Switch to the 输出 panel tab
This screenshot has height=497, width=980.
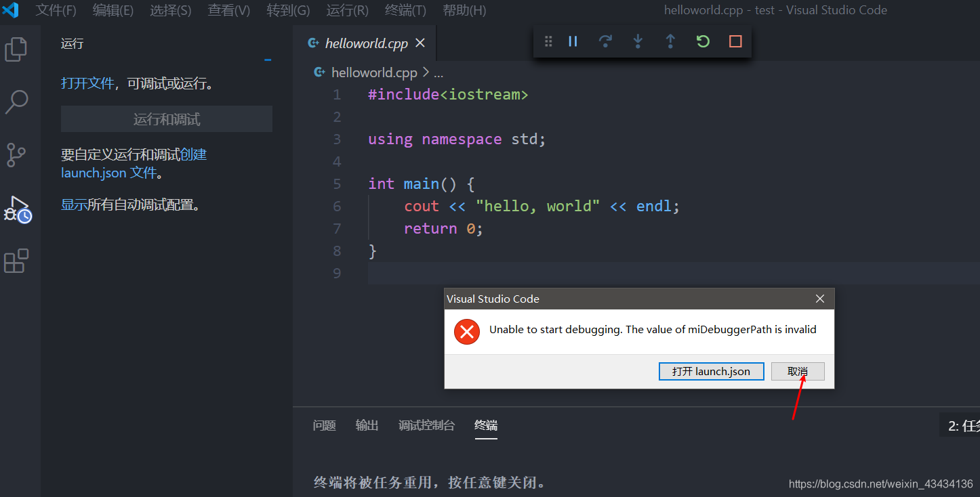[x=367, y=425]
